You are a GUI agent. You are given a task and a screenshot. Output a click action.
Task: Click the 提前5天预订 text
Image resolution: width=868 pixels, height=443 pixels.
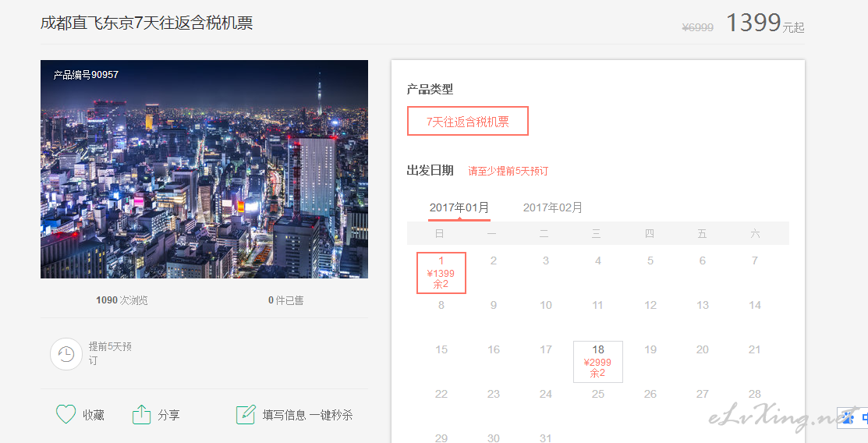pyautogui.click(x=110, y=353)
